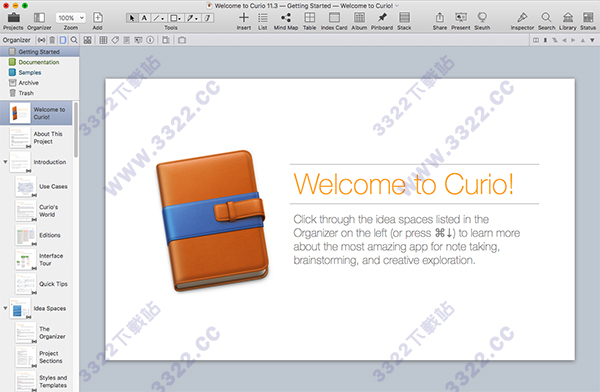Select the Getting Started section
600x392 pixels.
[39, 52]
